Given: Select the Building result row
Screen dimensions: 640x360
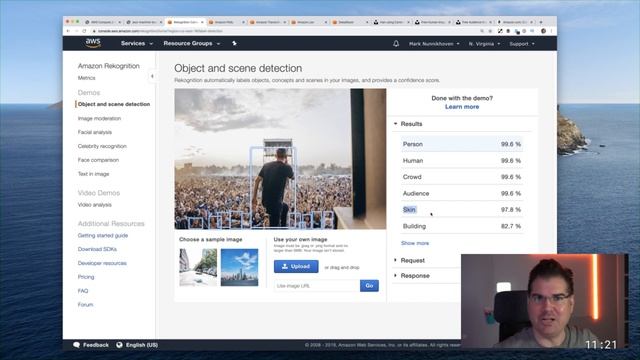Looking at the screenshot, I should (x=462, y=226).
